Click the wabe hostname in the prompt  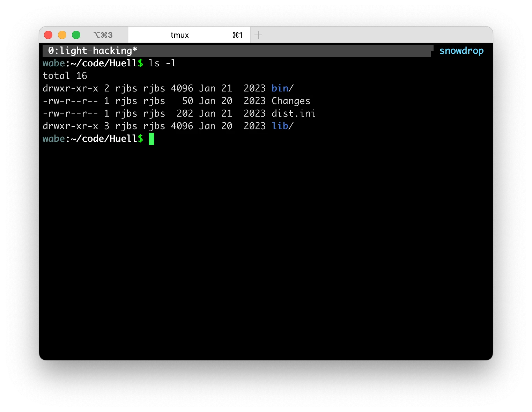point(54,63)
